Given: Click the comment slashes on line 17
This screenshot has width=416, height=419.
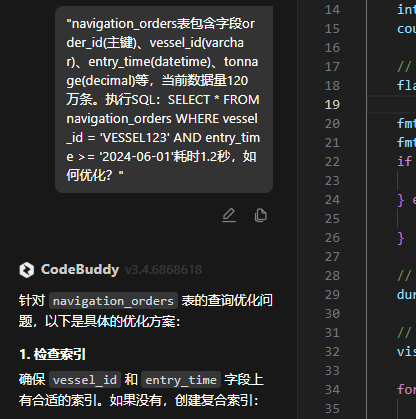Looking at the screenshot, I should (404, 67).
